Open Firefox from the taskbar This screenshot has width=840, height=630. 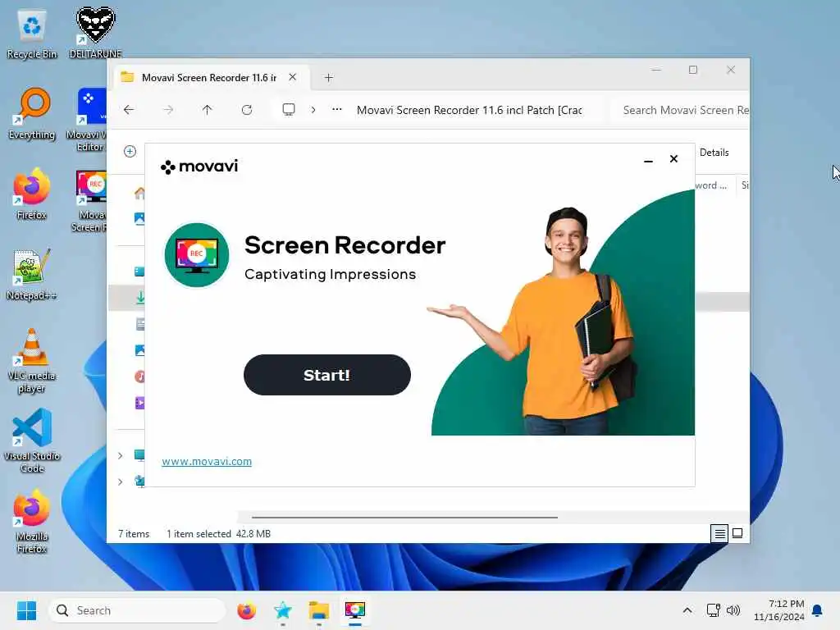point(246,610)
